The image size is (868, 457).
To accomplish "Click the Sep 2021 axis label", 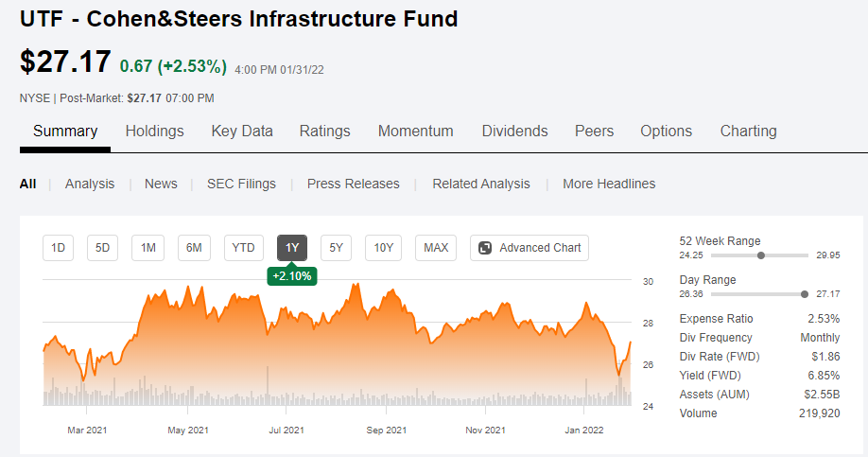I will (x=387, y=430).
